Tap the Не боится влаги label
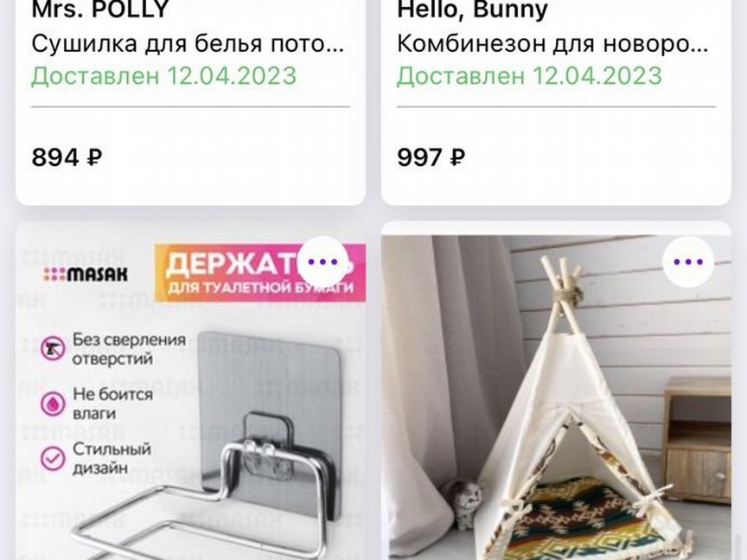 tap(113, 404)
